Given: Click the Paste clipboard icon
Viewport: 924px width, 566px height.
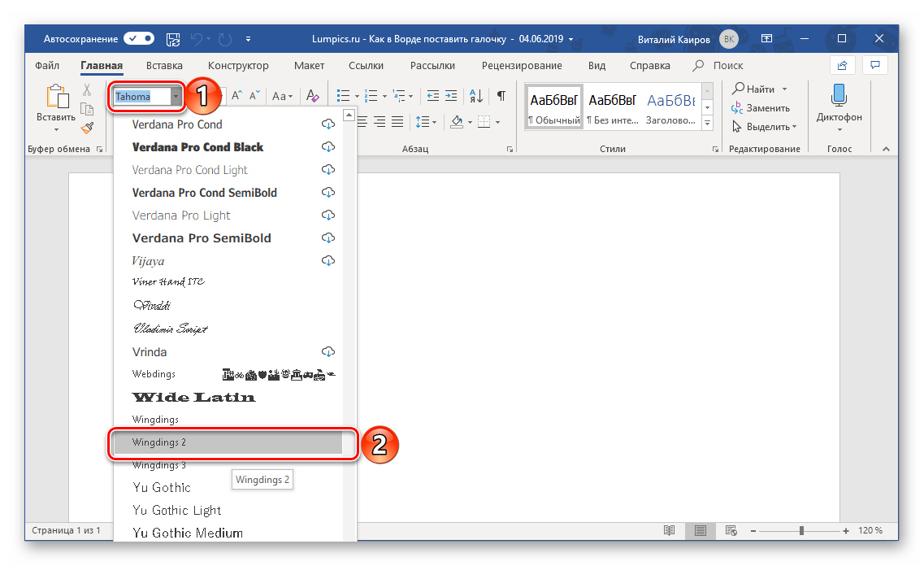Looking at the screenshot, I should [x=57, y=96].
